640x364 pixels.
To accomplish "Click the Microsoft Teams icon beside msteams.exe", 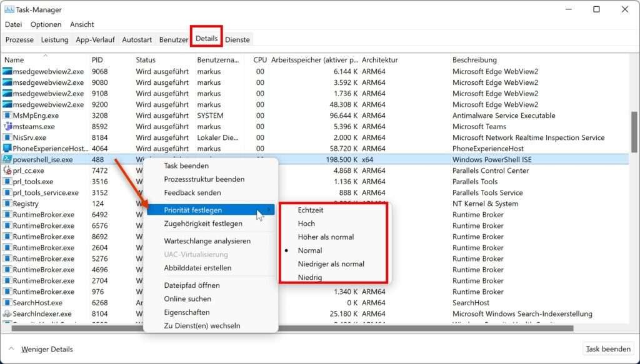I will tap(7, 126).
